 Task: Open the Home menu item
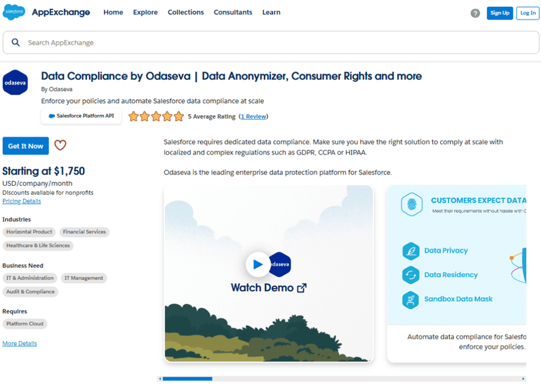113,12
